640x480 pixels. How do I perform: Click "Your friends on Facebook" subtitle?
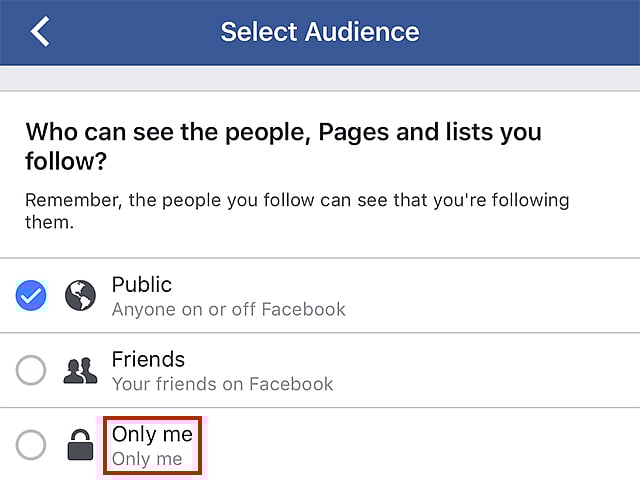223,383
